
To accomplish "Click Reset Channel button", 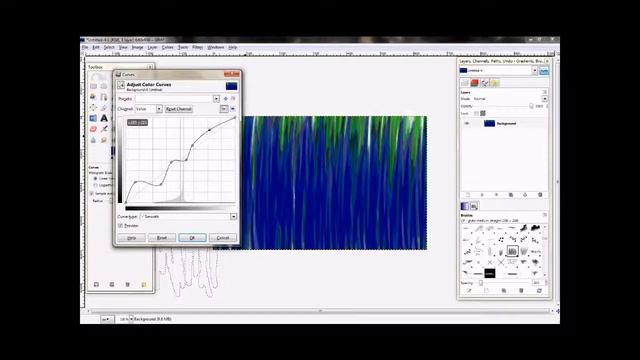I will (179, 109).
